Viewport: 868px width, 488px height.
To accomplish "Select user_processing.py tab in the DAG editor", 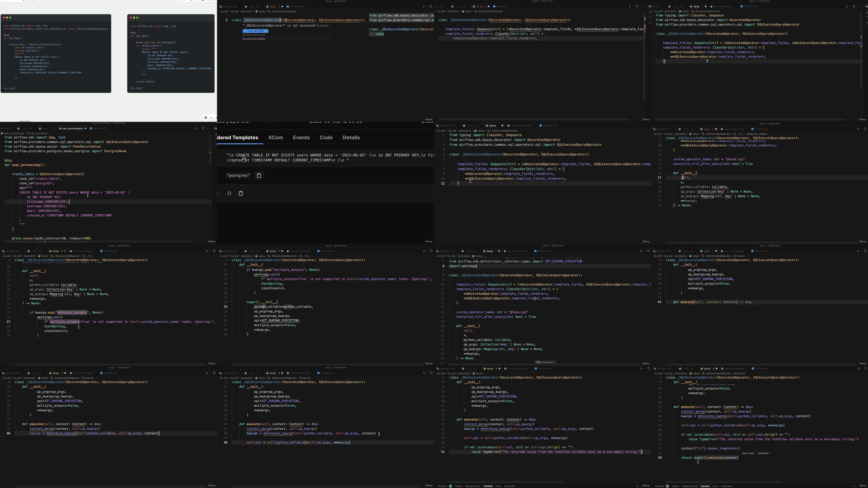I will pos(72,128).
